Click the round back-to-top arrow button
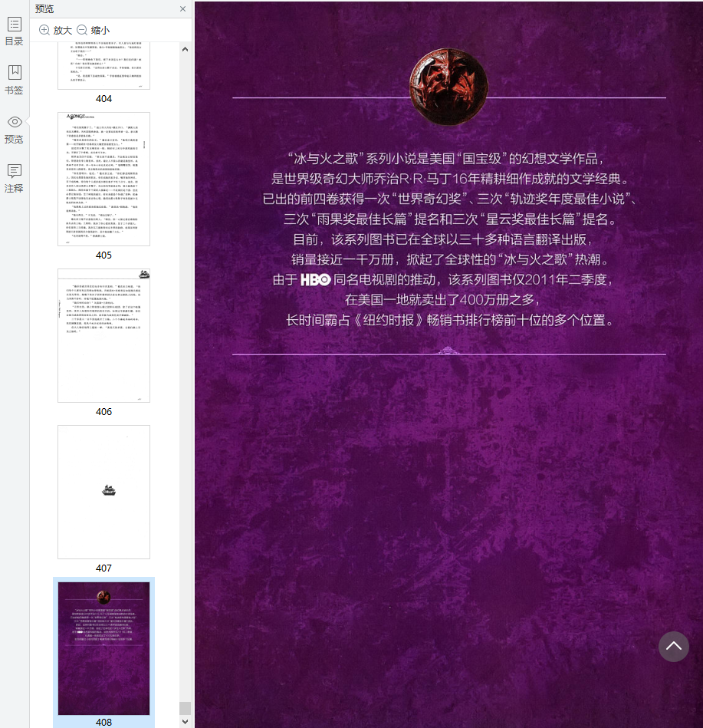 (x=673, y=646)
